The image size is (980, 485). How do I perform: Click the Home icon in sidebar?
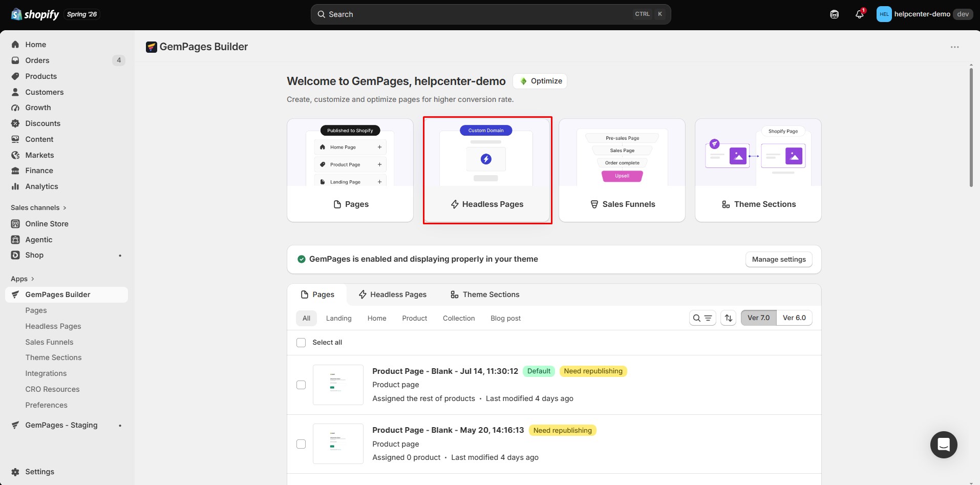point(15,45)
